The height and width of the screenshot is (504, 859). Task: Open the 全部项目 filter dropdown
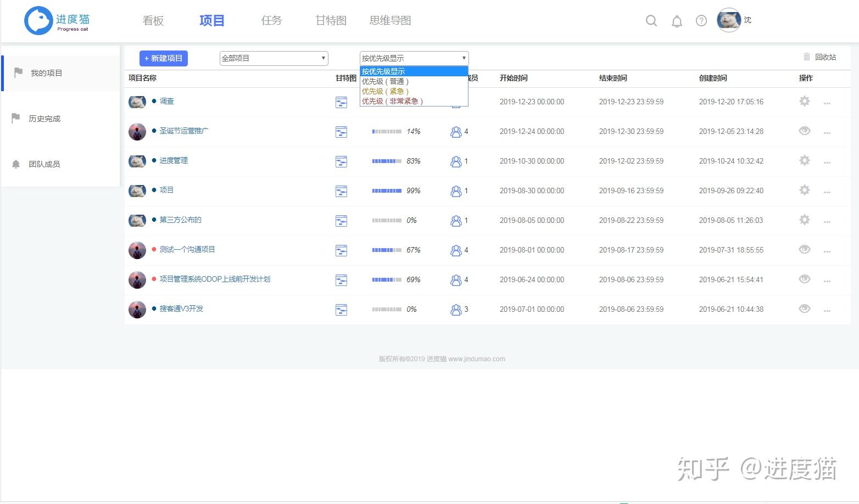274,58
